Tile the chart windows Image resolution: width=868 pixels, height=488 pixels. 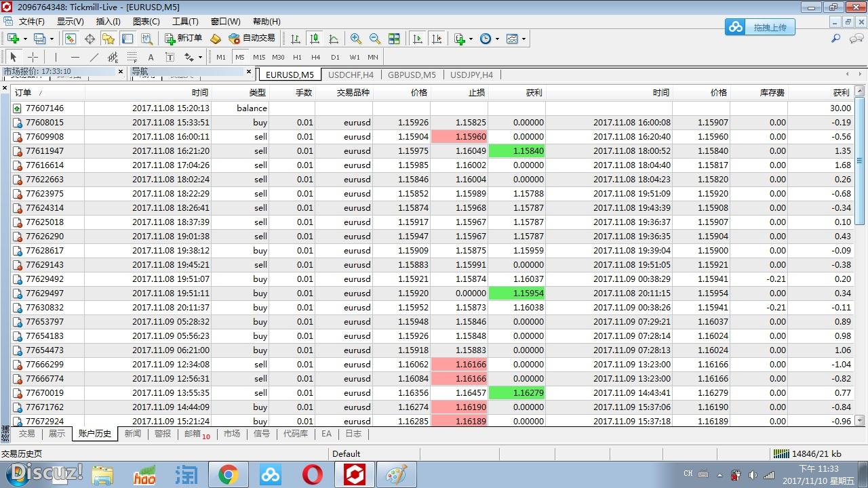pyautogui.click(x=394, y=39)
